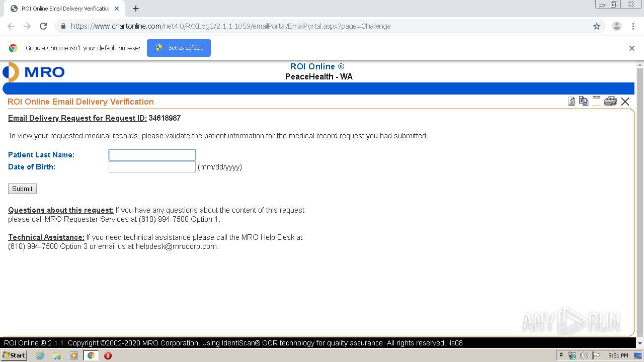Click the 'Patient Last Name:' label

[41, 155]
